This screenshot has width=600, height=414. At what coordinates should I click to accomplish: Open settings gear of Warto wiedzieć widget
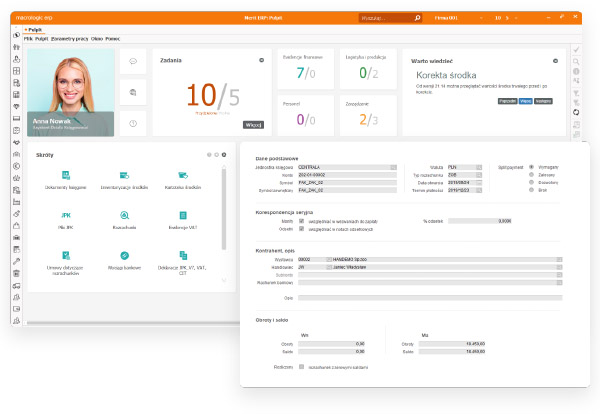click(555, 61)
